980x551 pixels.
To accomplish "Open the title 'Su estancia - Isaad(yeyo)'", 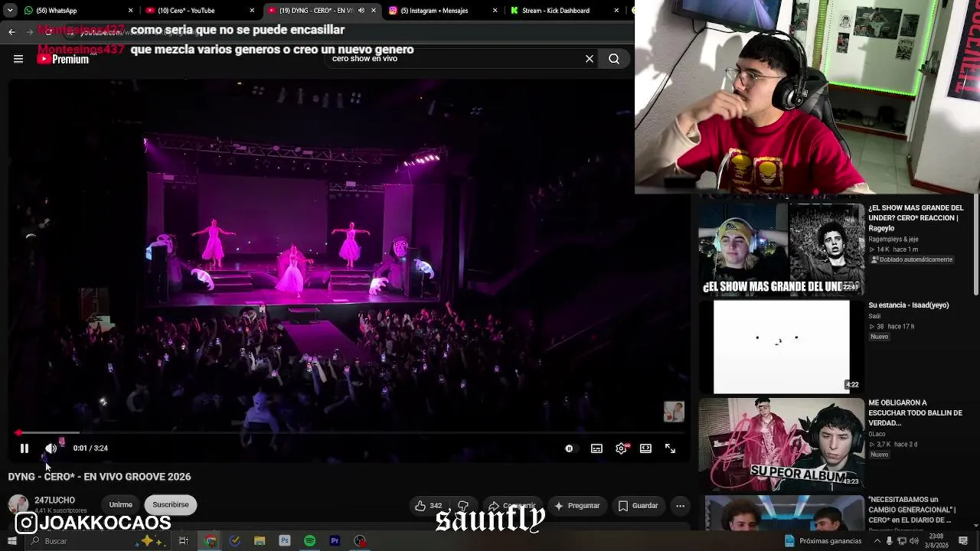I will (908, 305).
